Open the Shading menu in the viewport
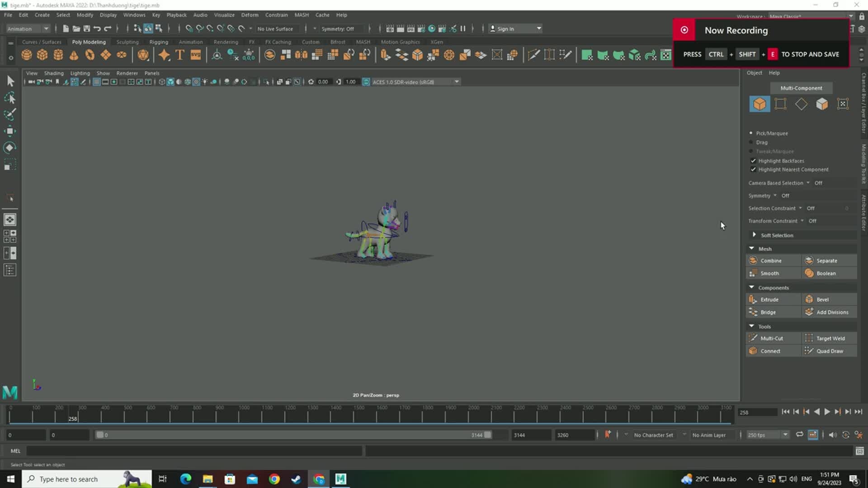Screen dimensions: 868x488 click(x=54, y=73)
